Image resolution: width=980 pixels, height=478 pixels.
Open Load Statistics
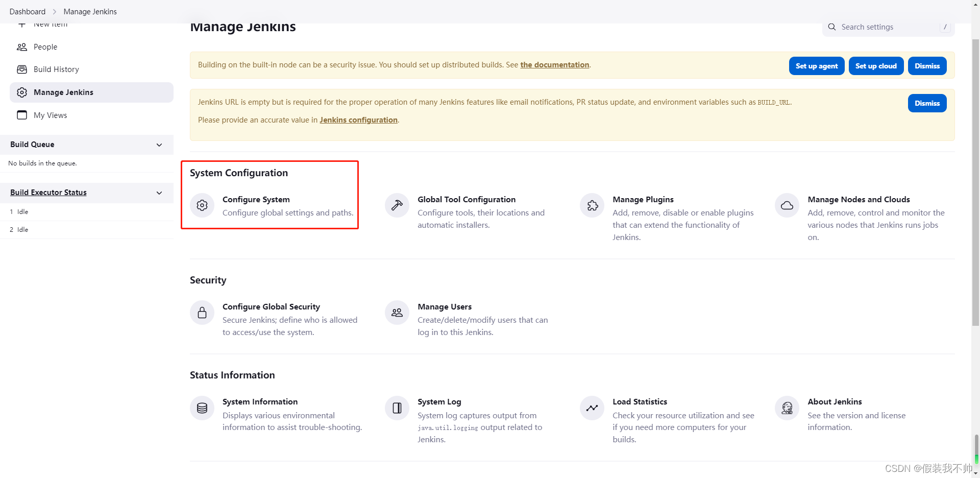pos(640,402)
